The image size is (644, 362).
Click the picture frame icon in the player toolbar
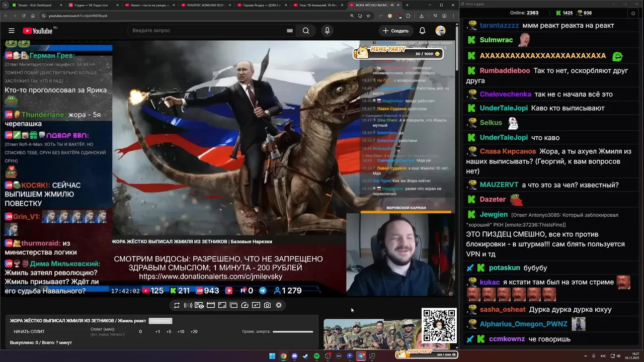coord(222,305)
